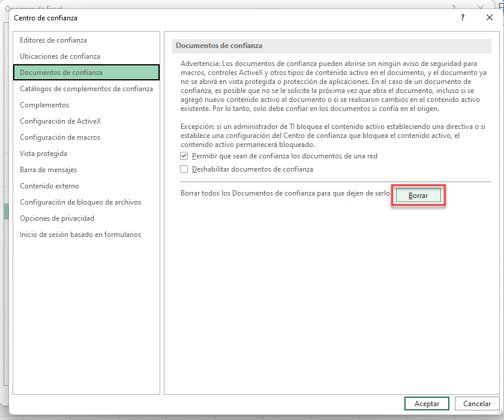
Task: Select Contenido externo category
Action: click(86, 186)
